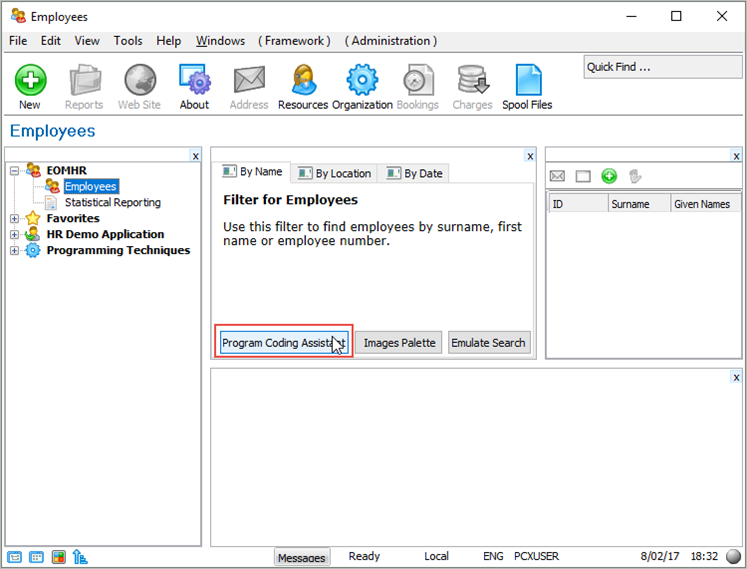Click the New toolbar icon
The image size is (747, 569).
[x=30, y=86]
